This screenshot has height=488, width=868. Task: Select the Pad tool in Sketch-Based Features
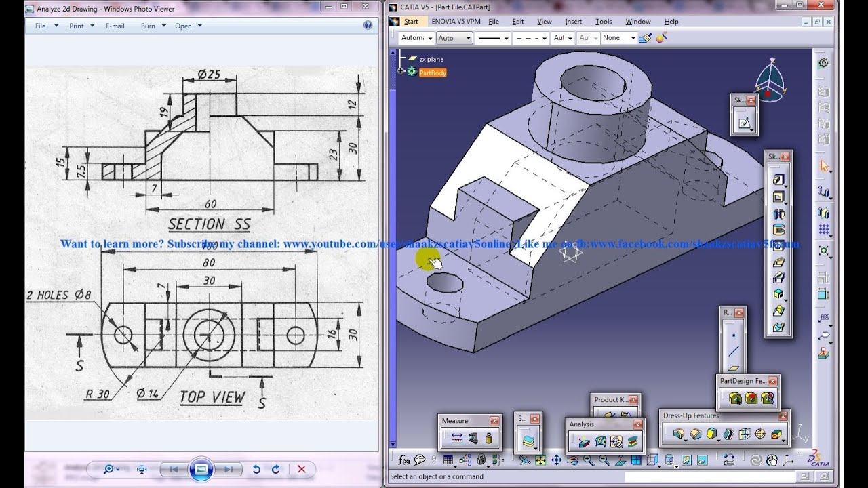coord(778,180)
